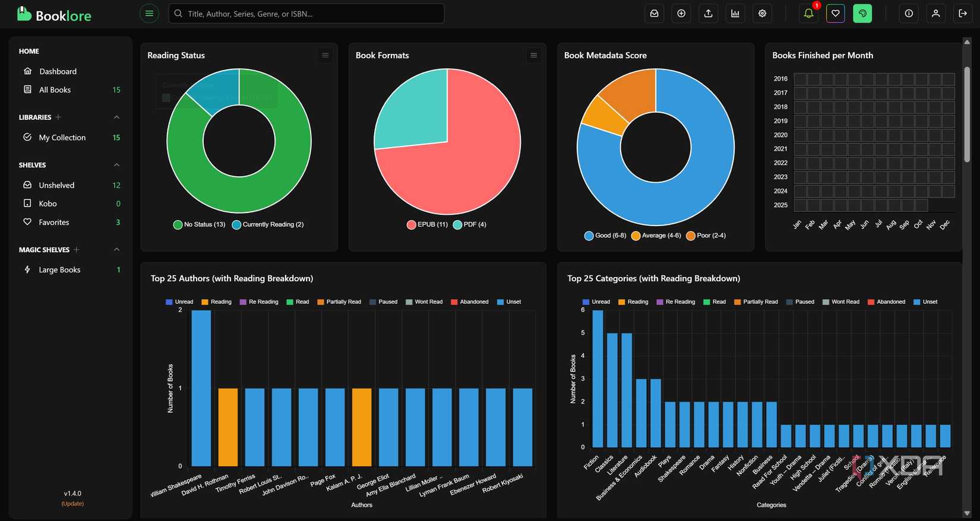
Task: Open the settings gear icon
Action: coord(762,14)
